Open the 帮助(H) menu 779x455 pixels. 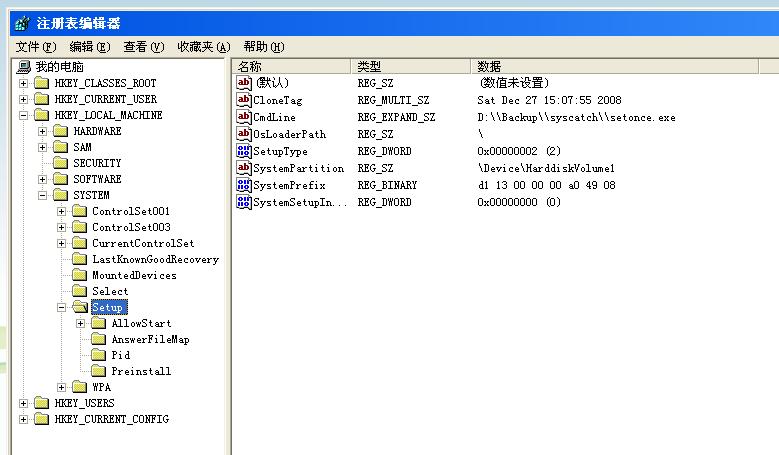click(x=264, y=47)
